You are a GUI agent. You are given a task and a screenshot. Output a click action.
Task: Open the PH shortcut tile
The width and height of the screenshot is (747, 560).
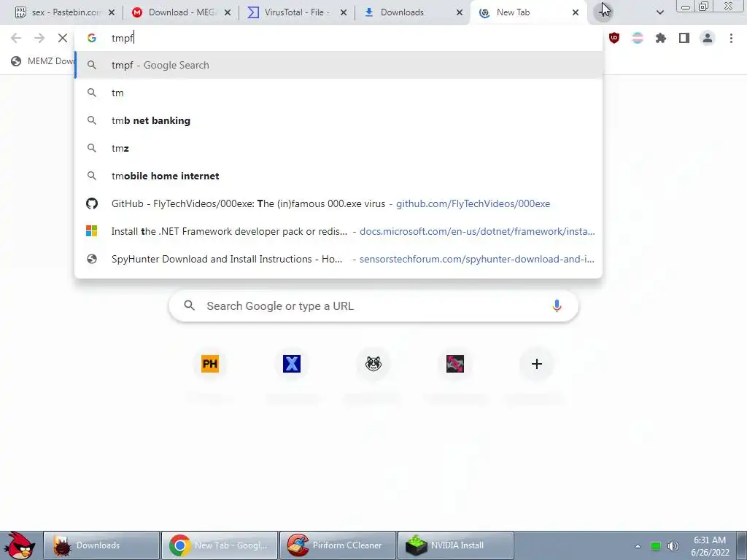point(210,364)
